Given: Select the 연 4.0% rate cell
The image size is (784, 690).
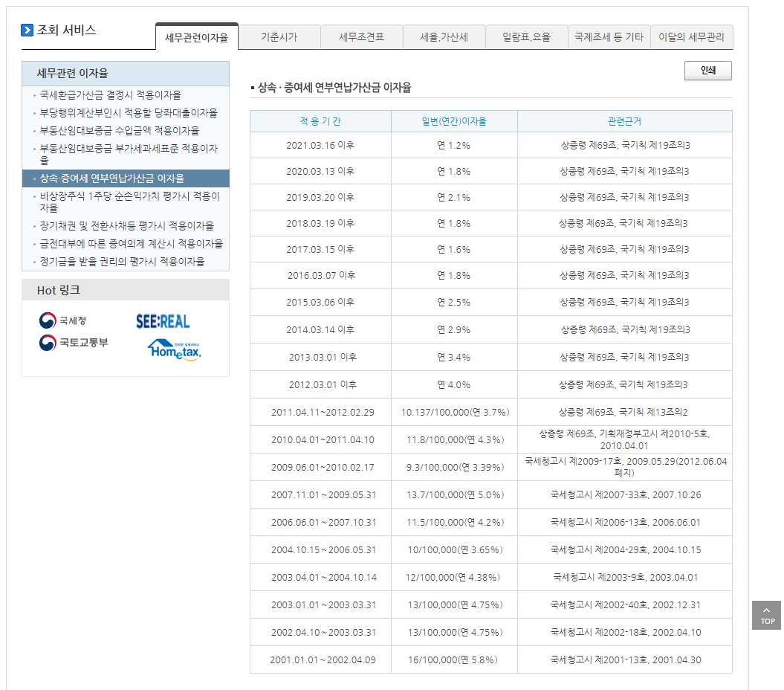Looking at the screenshot, I should (454, 384).
